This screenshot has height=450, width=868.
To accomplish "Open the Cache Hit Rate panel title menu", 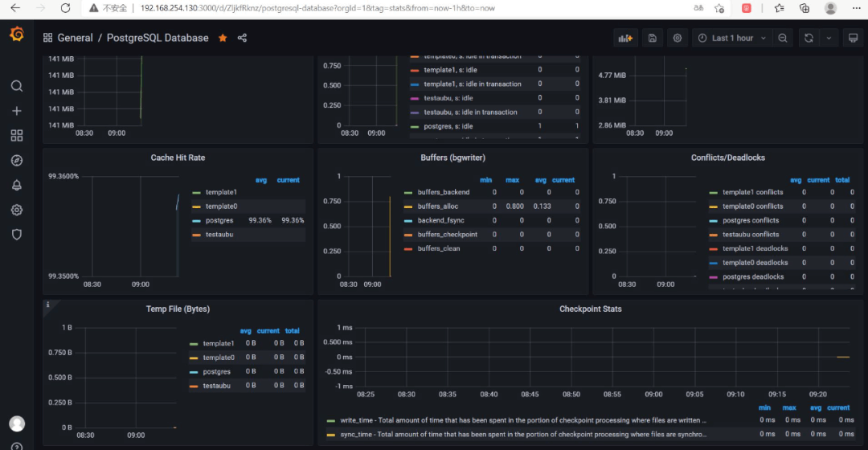I will [x=178, y=157].
